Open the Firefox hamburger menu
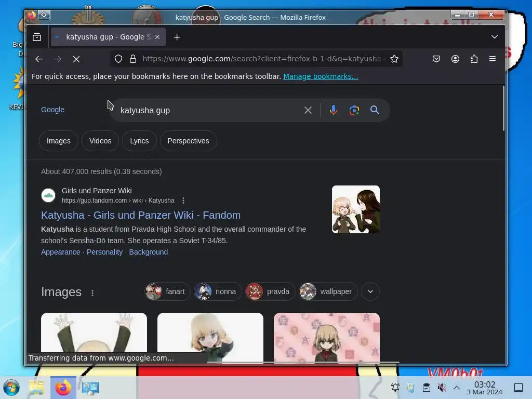532x399 pixels. click(x=493, y=59)
